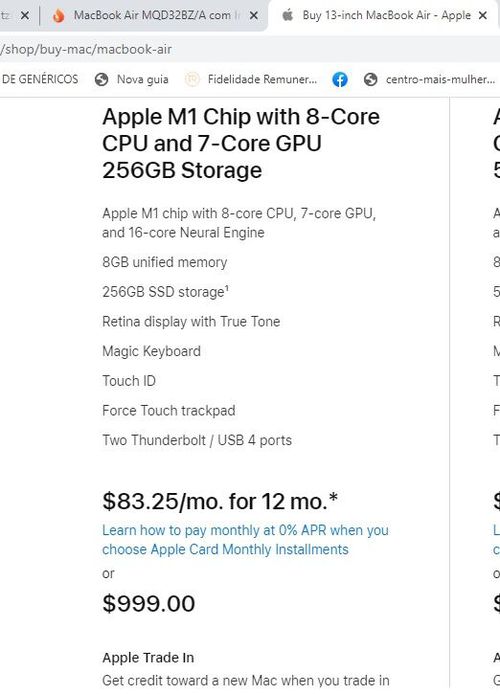This screenshot has height=694, width=500.
Task: Open the DE GENÉRICOS bookmark
Action: [x=40, y=79]
